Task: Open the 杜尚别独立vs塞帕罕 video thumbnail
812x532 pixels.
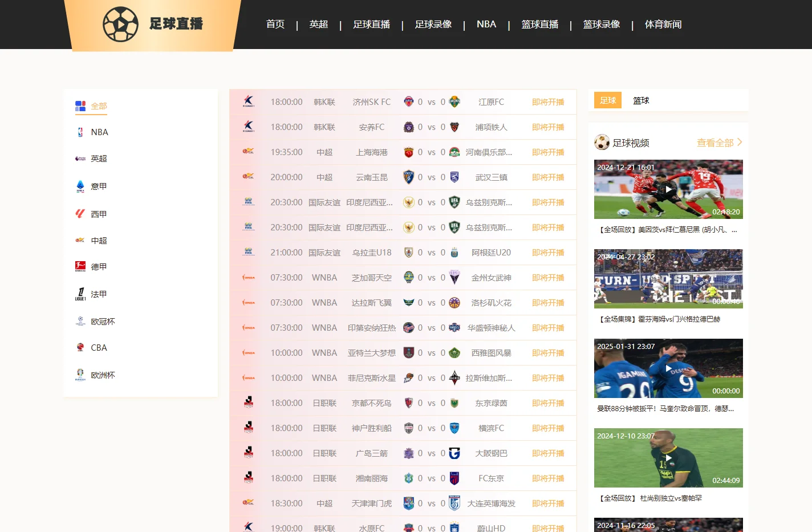Action: 668,458
